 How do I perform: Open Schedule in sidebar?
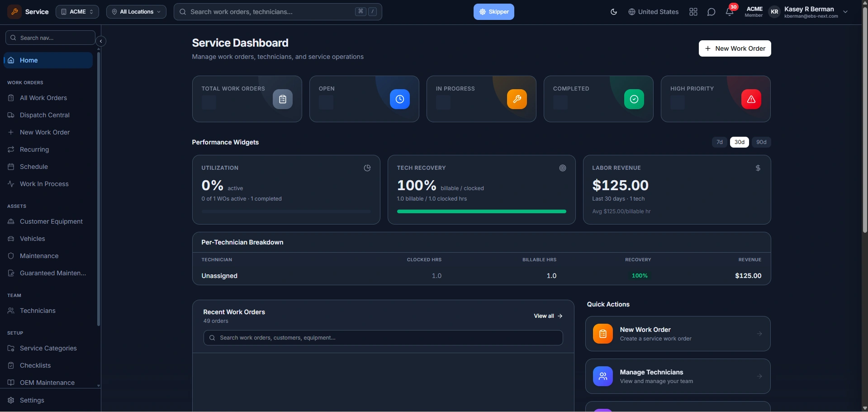(x=48, y=167)
